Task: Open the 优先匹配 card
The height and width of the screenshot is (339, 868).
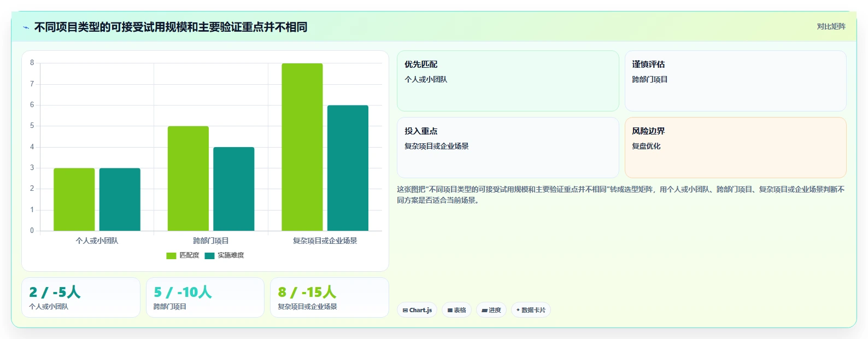Action: point(508,81)
